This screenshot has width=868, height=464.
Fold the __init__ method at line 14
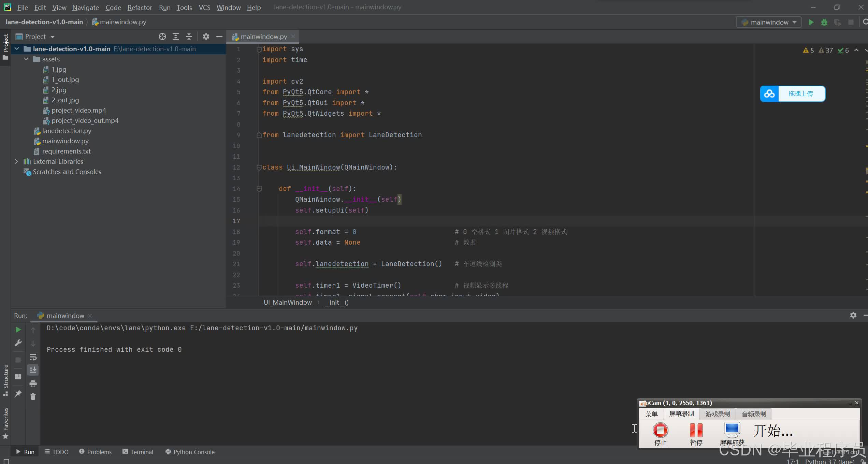tap(259, 189)
